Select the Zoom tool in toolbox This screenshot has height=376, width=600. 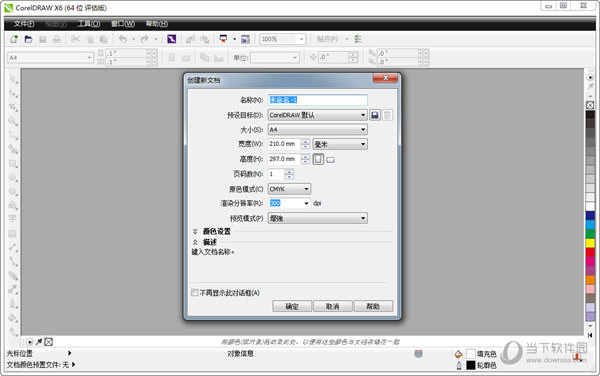point(13,121)
